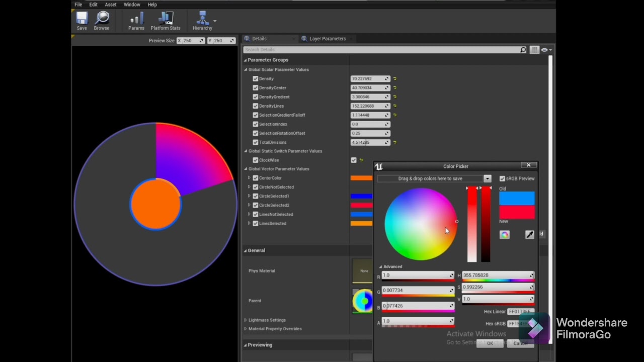Screen dimensions: 644x362
Task: Click the CenterColor orange swatch
Action: tap(361, 178)
